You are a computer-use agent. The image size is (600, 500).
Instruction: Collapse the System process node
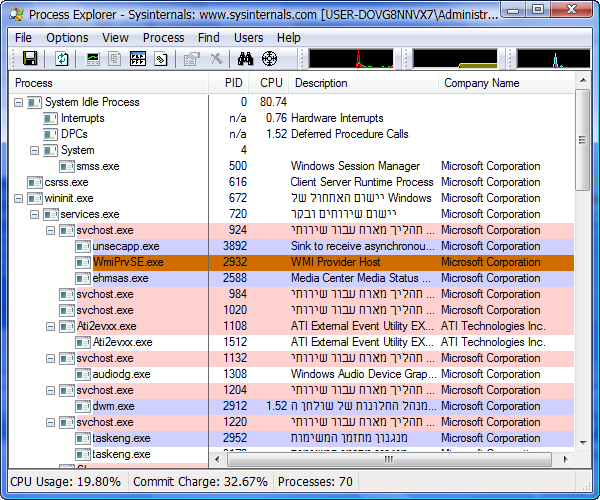pos(34,150)
